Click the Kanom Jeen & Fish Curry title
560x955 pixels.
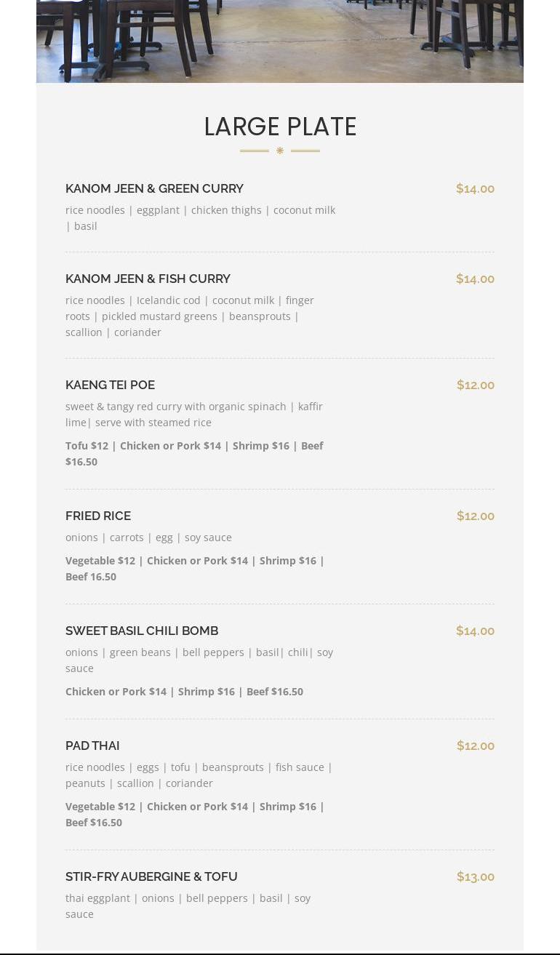(148, 279)
